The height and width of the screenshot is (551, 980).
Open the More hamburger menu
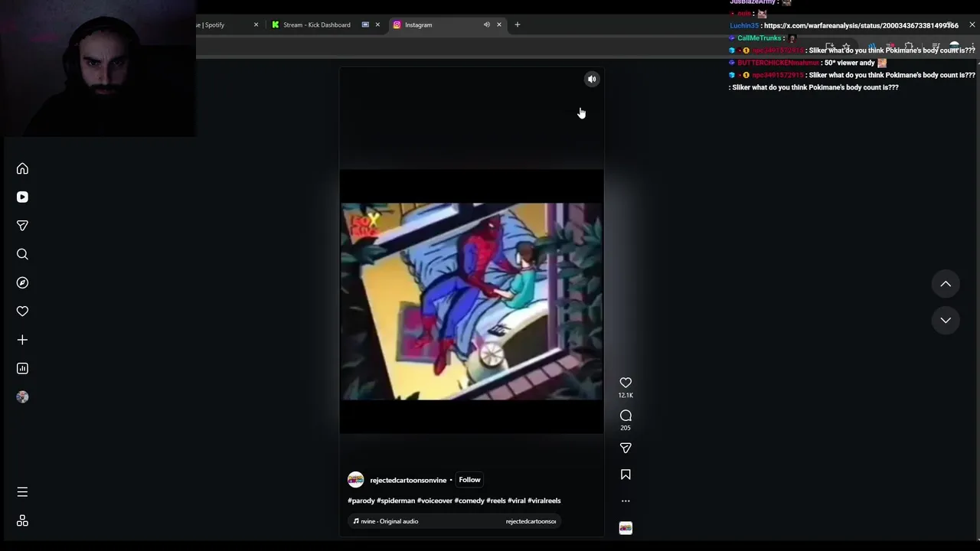(22, 492)
